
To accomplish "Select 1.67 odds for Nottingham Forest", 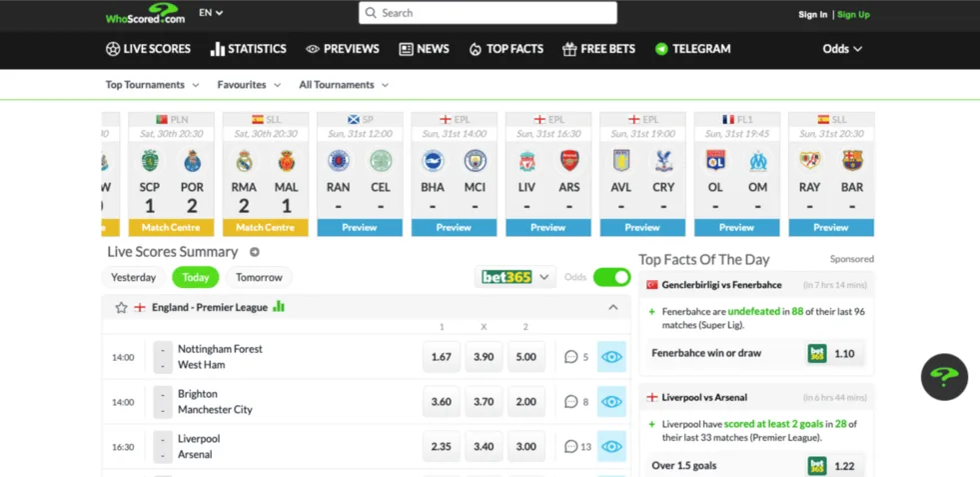I will click(442, 357).
